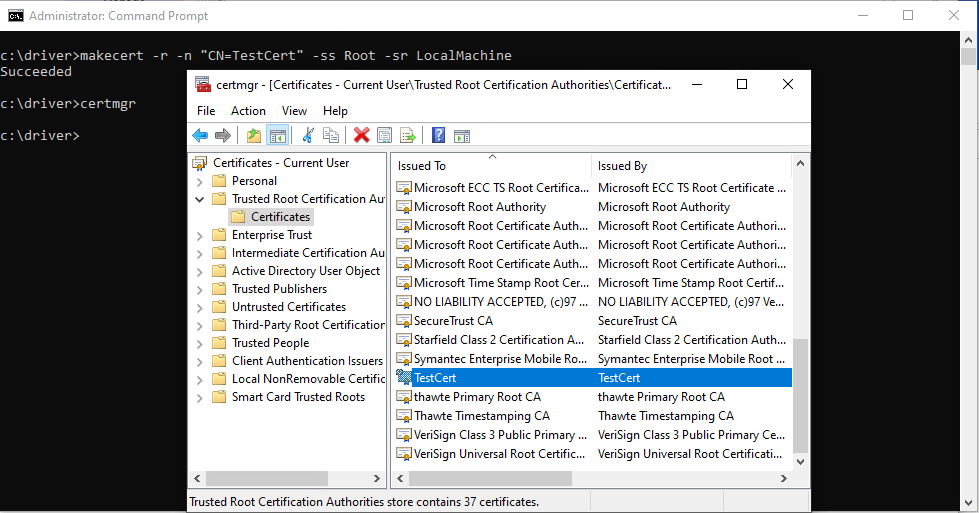The height and width of the screenshot is (513, 979).
Task: Click the red Delete X icon
Action: (x=362, y=135)
